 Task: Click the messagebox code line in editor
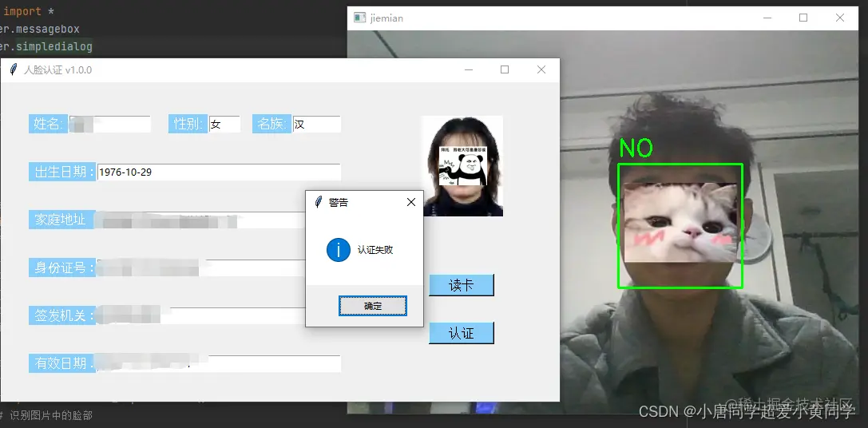40,29
